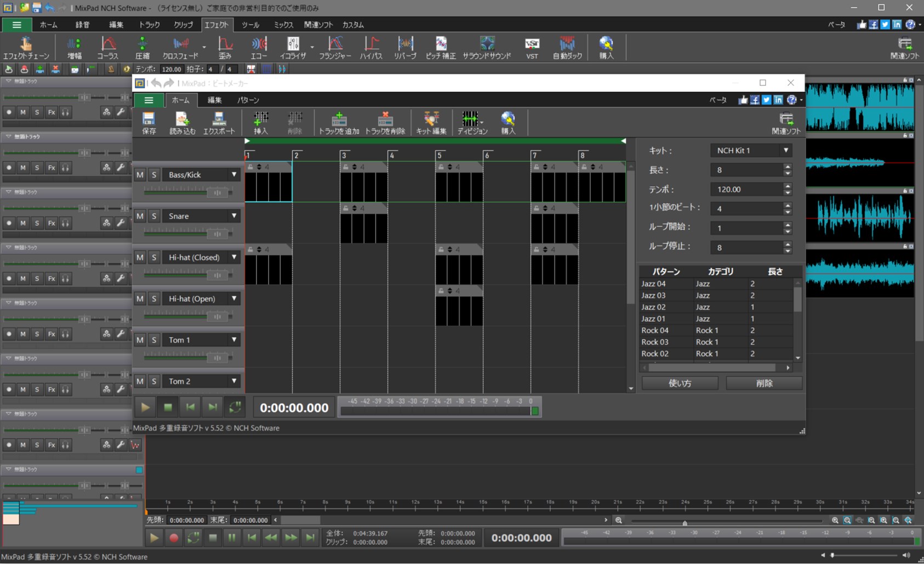Open the Tom 2 instrument dropdown

click(x=235, y=381)
